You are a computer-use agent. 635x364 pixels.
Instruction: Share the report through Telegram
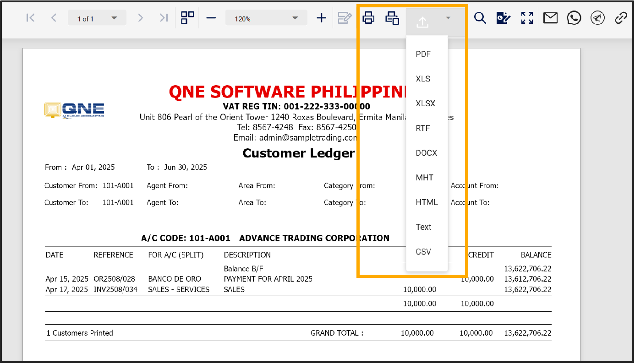(x=597, y=18)
